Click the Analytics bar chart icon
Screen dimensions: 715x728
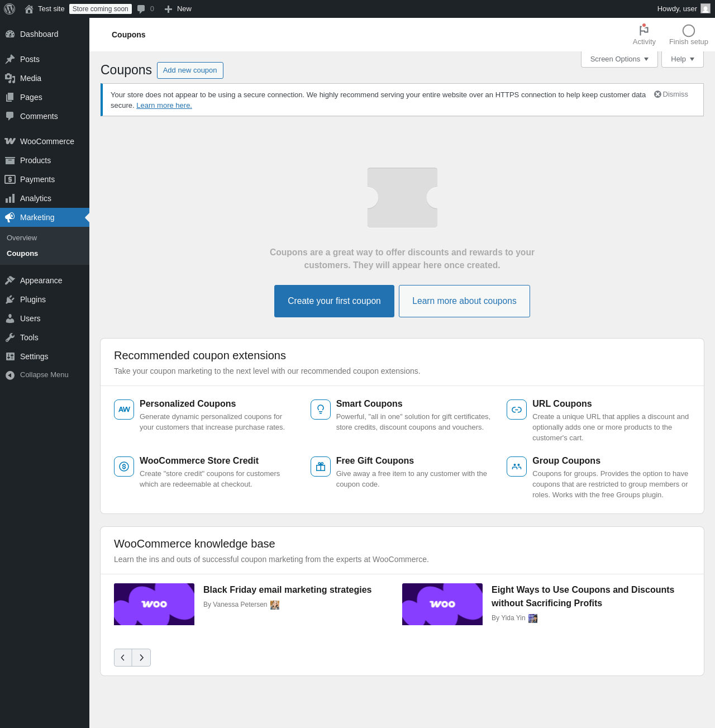pos(10,198)
